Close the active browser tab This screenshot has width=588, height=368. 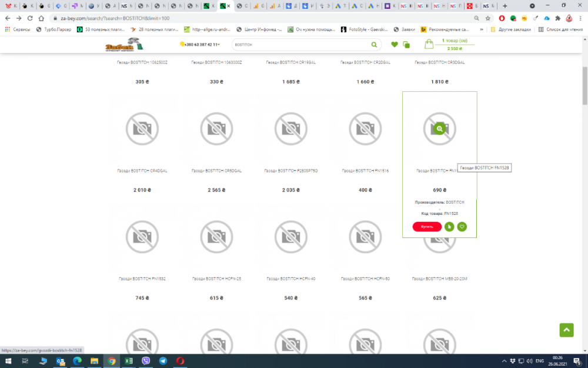coord(228,6)
